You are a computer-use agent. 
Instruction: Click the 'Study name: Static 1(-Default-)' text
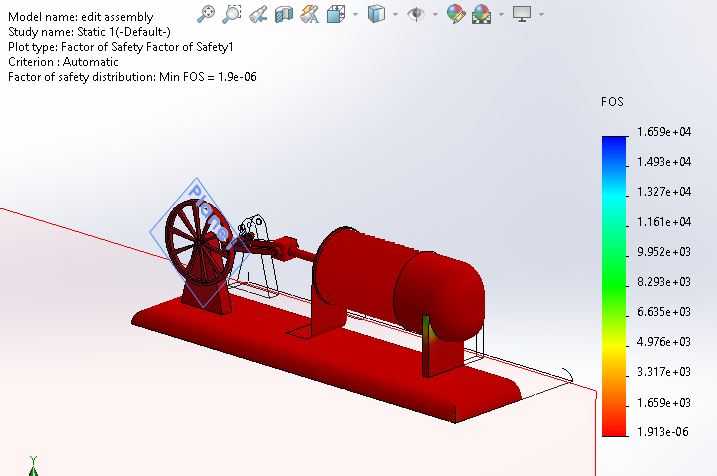pos(90,32)
